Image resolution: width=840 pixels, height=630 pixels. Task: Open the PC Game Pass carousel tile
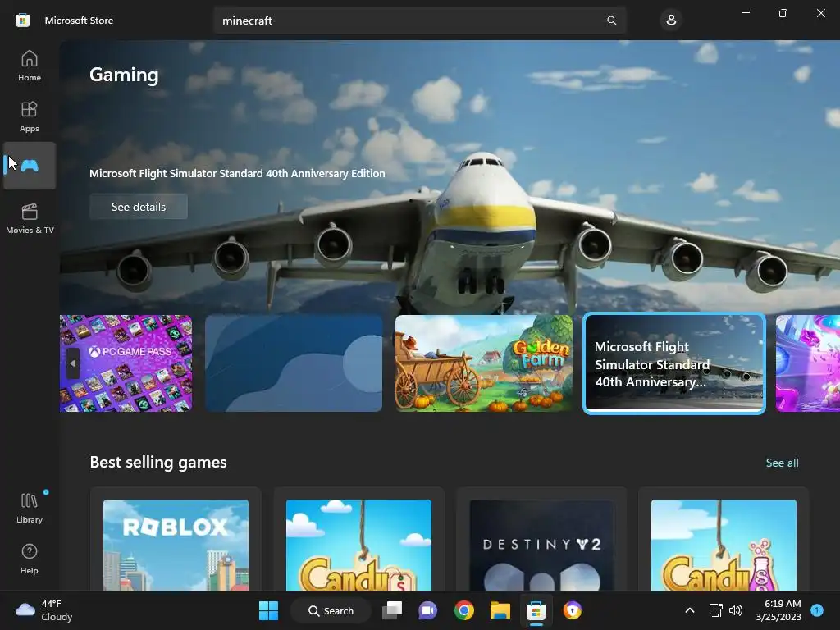(x=126, y=363)
